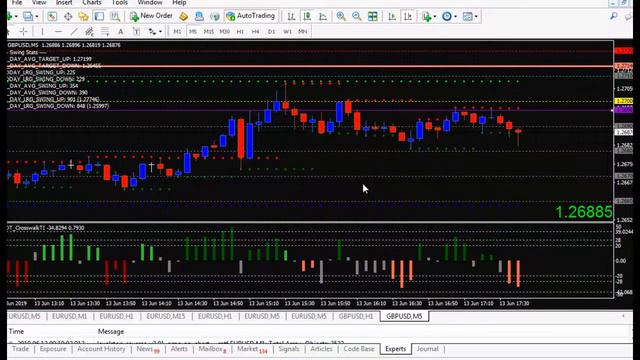Click the Indicators list icon with green plus
Viewport: 640px width, 360px height.
427,16
